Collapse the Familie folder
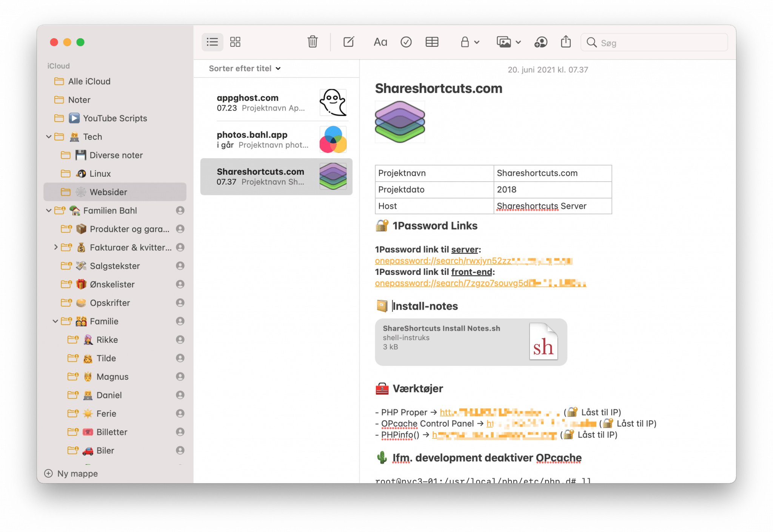This screenshot has width=773, height=532. [x=55, y=321]
